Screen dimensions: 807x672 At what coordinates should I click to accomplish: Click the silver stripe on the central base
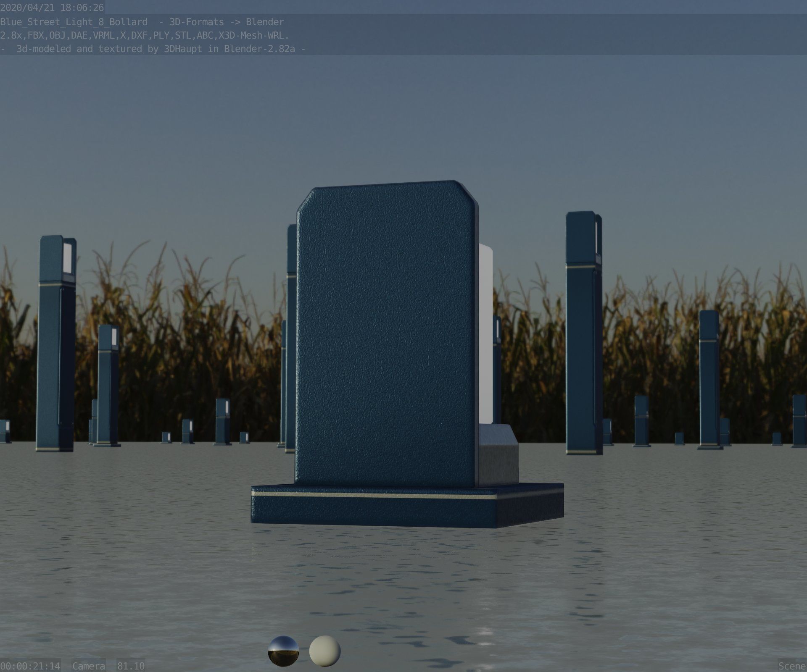click(x=374, y=495)
